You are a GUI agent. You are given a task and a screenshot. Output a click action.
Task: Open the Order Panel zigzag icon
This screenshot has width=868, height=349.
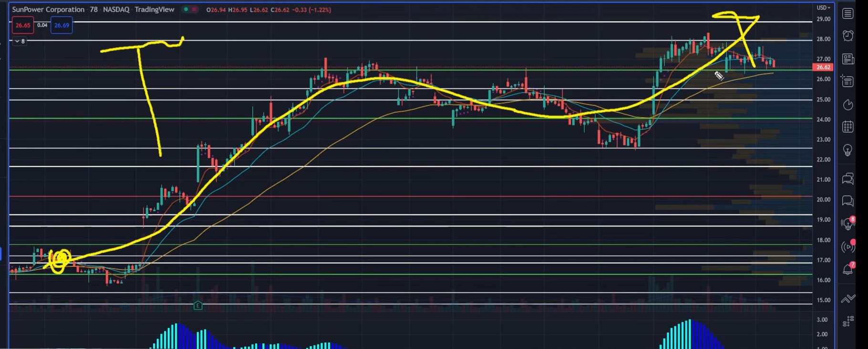[847, 299]
